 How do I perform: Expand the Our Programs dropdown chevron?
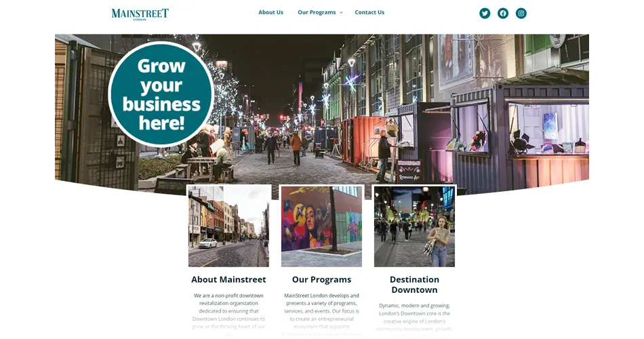[x=341, y=13]
